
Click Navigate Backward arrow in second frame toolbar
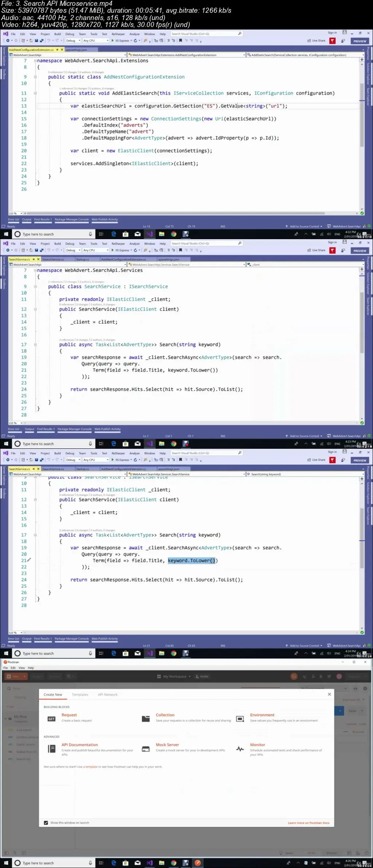pos(8,250)
